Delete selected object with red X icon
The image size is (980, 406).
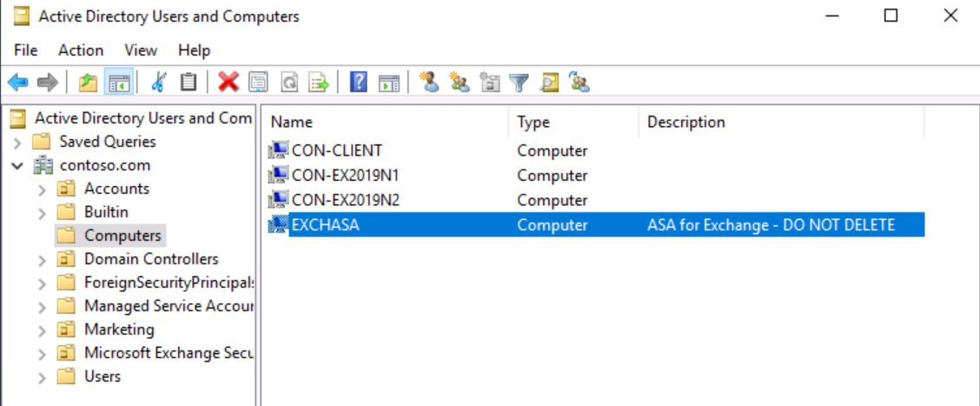(x=228, y=82)
